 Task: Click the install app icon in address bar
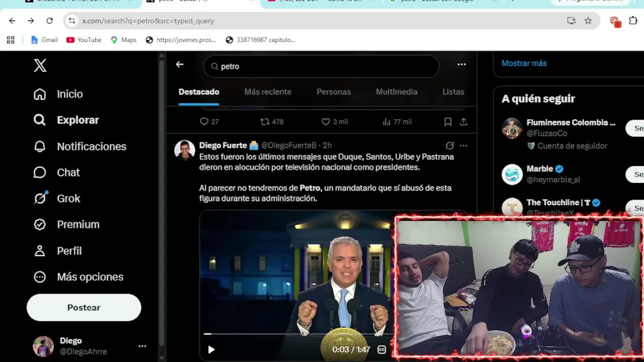pos(571,21)
